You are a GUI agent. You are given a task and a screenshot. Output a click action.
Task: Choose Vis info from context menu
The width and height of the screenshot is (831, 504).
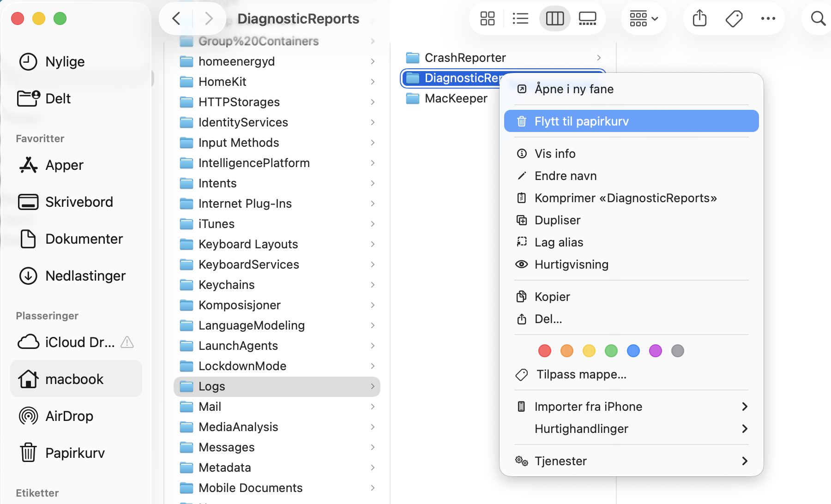(x=631, y=154)
